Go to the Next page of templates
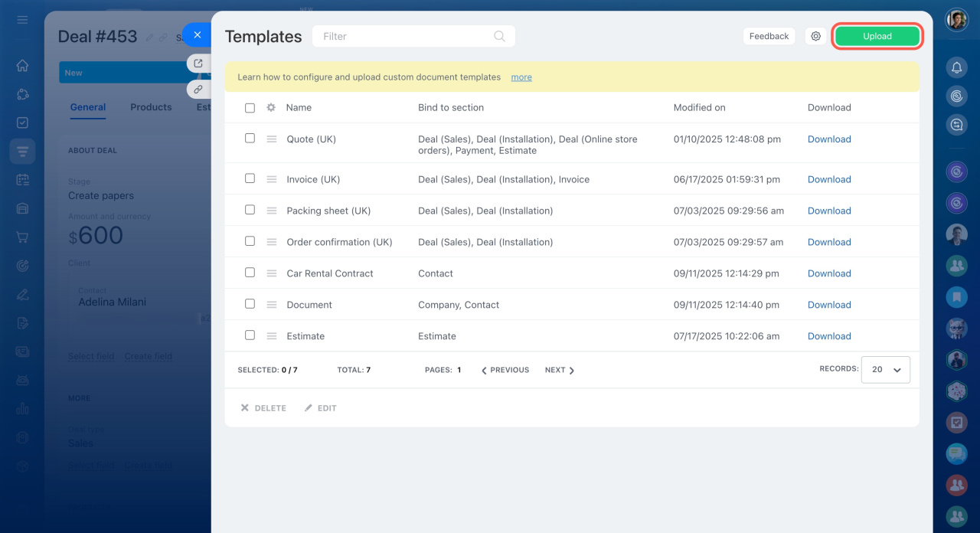This screenshot has height=533, width=980. [x=559, y=370]
